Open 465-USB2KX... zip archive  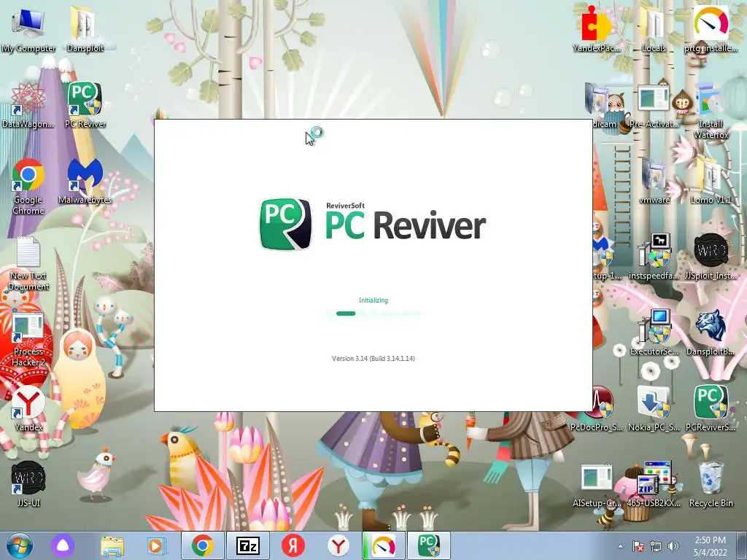point(654,484)
